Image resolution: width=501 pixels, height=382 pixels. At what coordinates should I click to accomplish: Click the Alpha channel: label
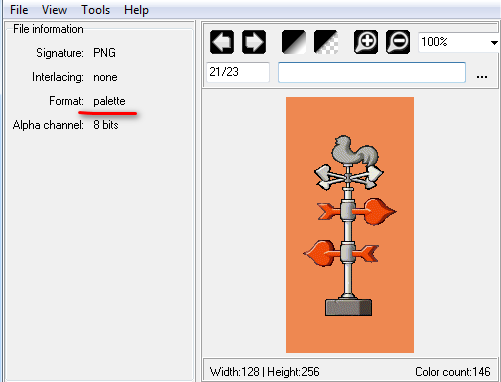[x=48, y=125]
